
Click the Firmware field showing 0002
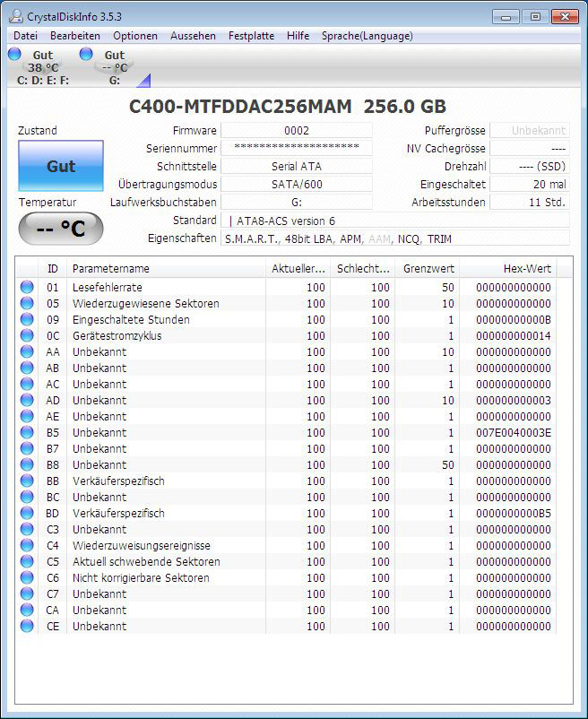297,130
